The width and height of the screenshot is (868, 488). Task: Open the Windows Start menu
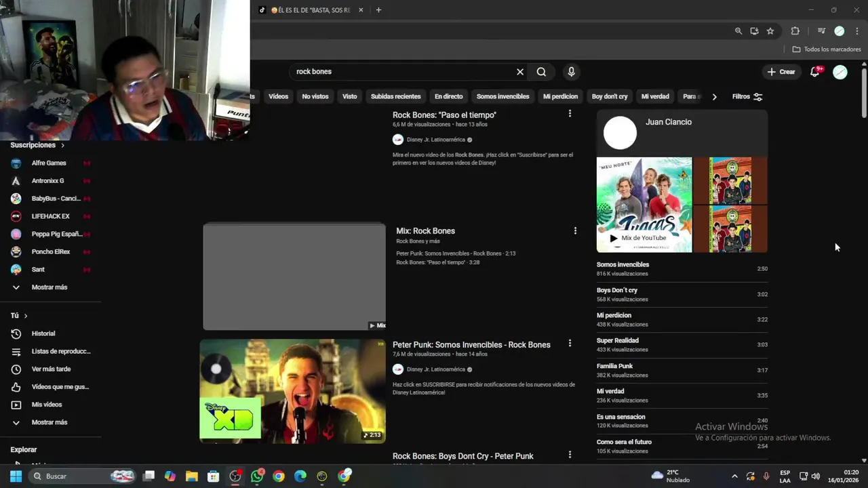16,476
